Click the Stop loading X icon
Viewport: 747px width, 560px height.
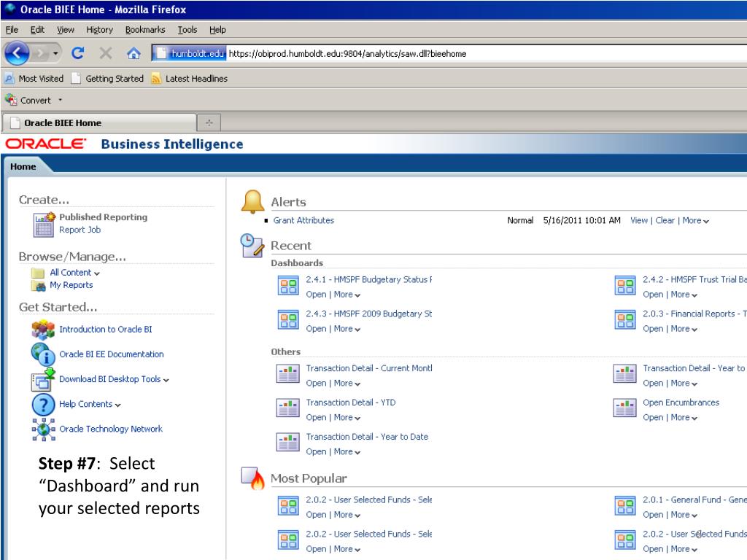(x=106, y=52)
